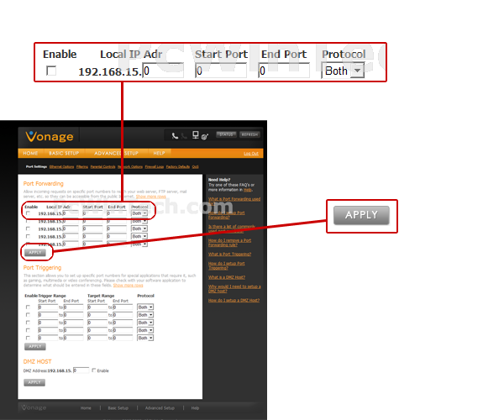The image size is (504, 420).
Task: Check the Enable box in the enlarged callout
Action: click(x=51, y=71)
